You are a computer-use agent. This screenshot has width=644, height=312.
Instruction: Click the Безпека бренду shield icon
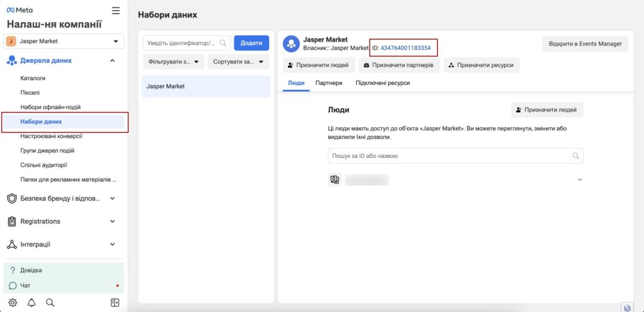click(x=12, y=199)
